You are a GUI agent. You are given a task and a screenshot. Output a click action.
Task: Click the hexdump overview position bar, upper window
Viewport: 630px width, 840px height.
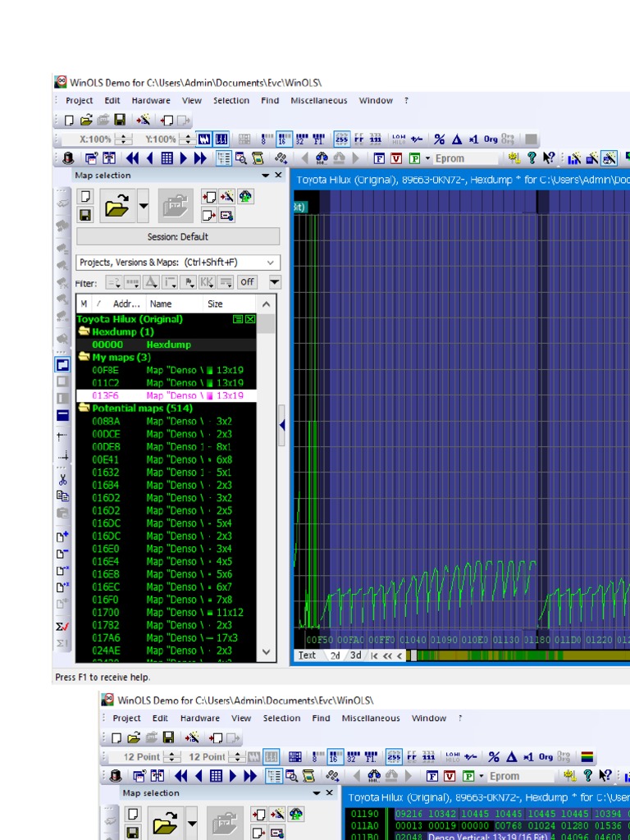point(519,655)
